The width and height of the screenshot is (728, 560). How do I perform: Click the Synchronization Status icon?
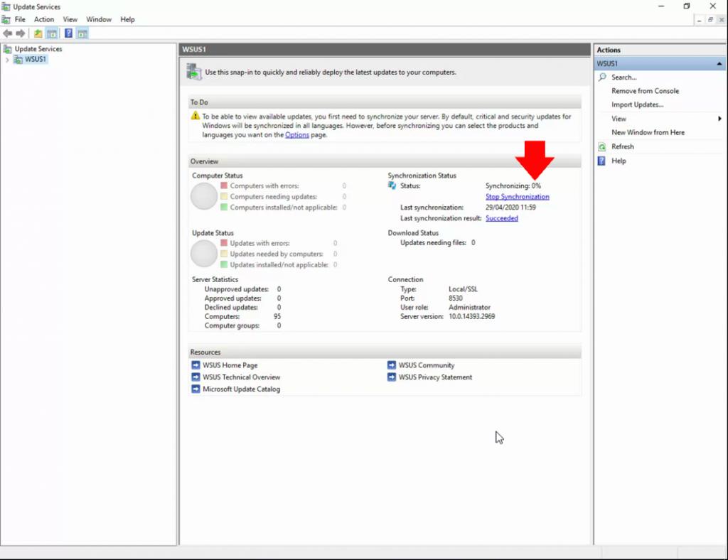392,185
